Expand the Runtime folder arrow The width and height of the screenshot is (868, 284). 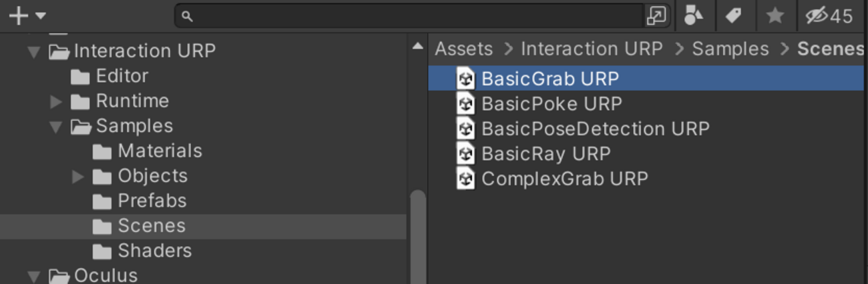click(56, 101)
